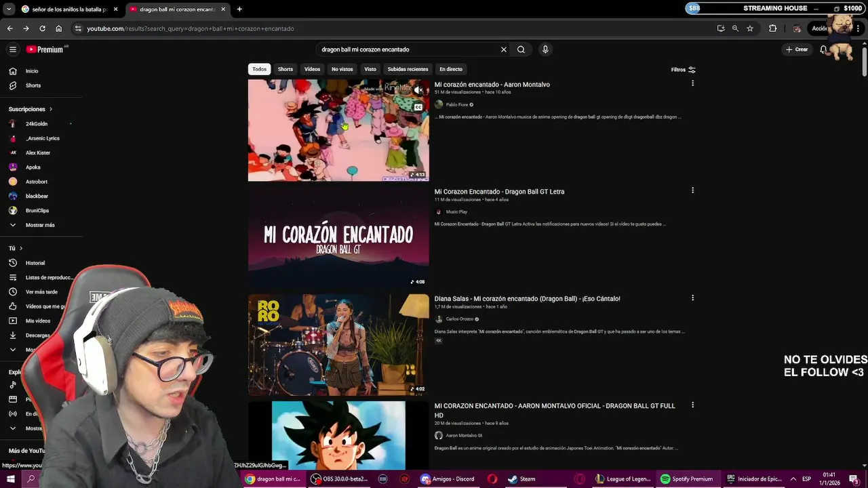Open the Pablo Fiore channel link
Image resolution: width=868 pixels, height=488 pixels.
coord(457,104)
